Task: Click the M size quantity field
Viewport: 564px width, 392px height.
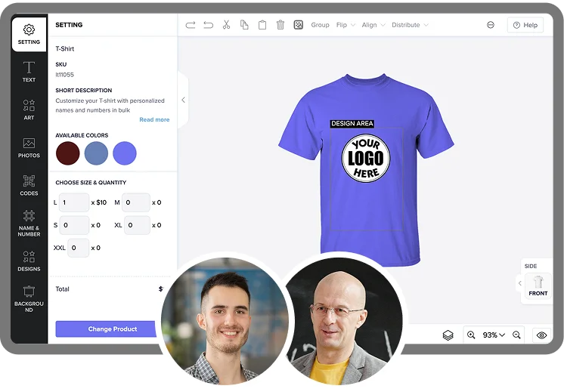Action: (x=136, y=202)
